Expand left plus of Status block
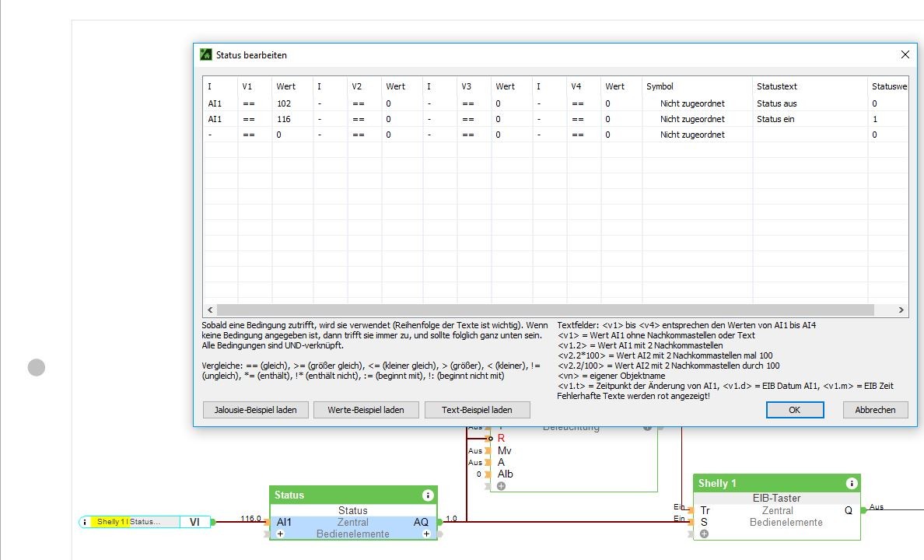924x560 pixels. 280,534
